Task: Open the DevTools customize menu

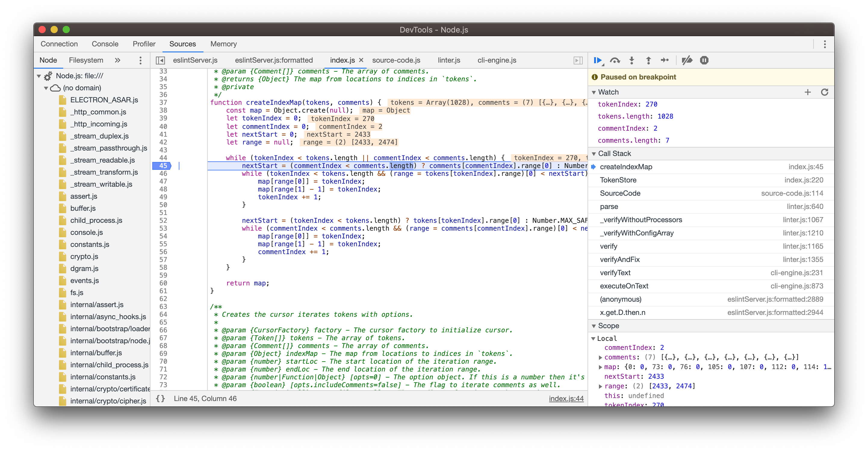Action: (825, 44)
